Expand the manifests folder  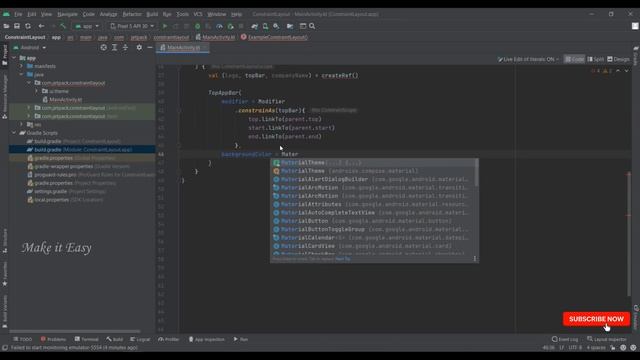(22, 66)
